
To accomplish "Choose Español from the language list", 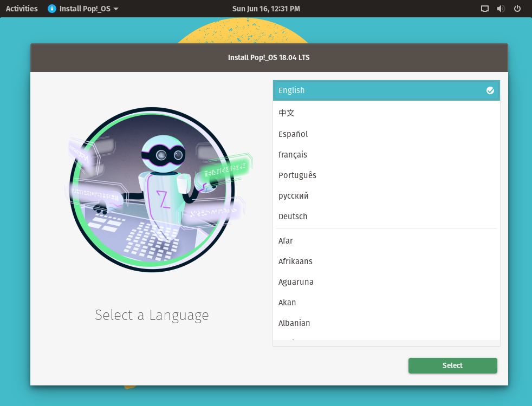I will click(386, 134).
